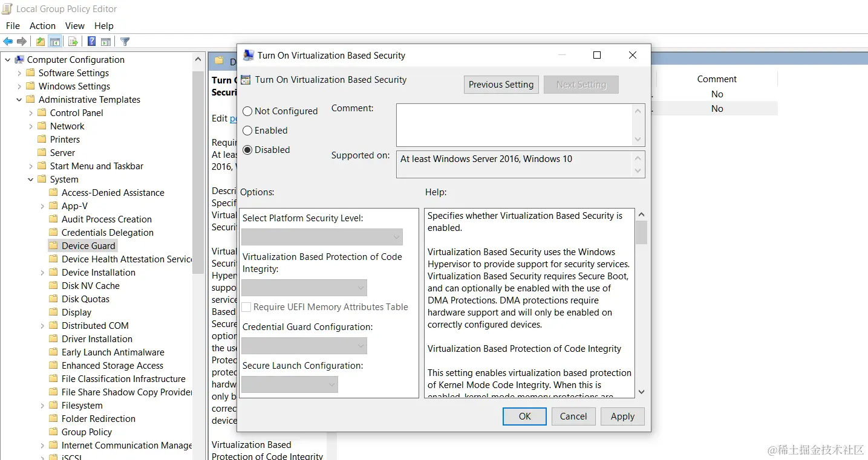This screenshot has width=868, height=460.
Task: Click the Comment column header
Action: tap(717, 79)
